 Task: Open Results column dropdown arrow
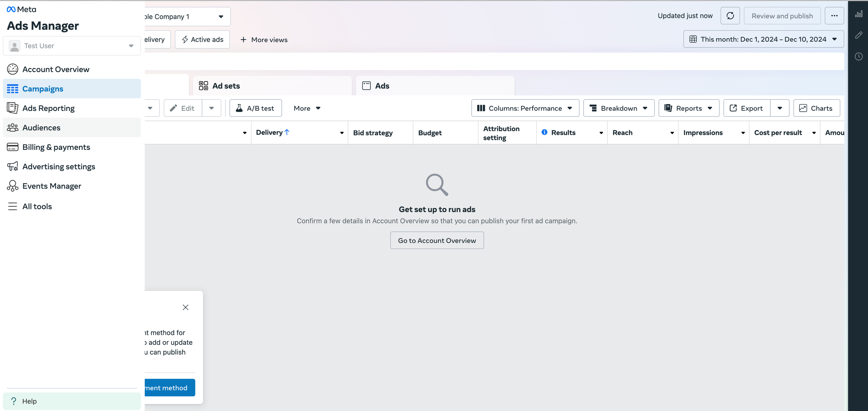click(601, 133)
